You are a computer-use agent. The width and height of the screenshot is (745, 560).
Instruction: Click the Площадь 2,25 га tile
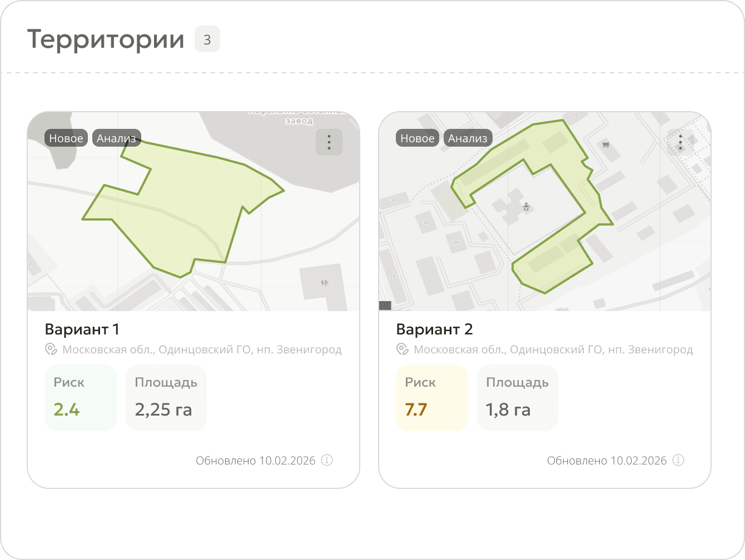(x=166, y=398)
